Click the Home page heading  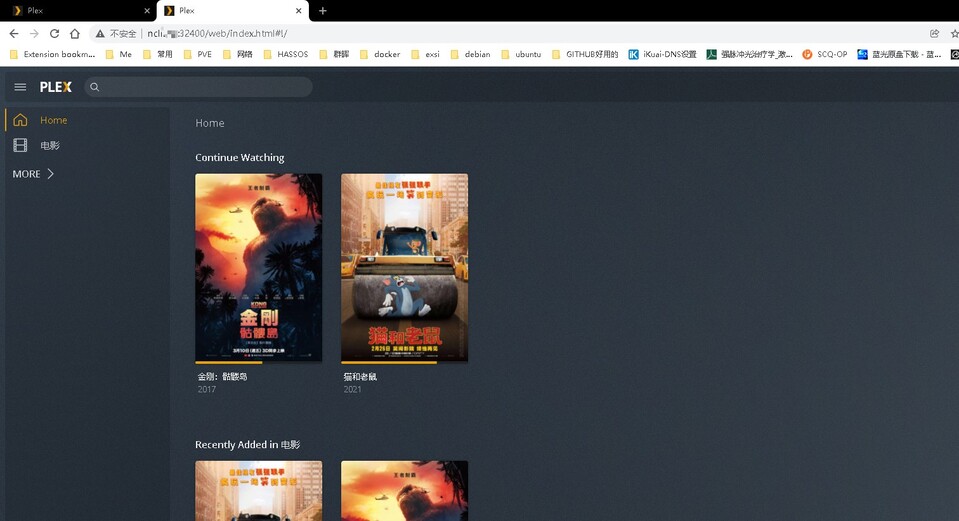click(x=210, y=123)
